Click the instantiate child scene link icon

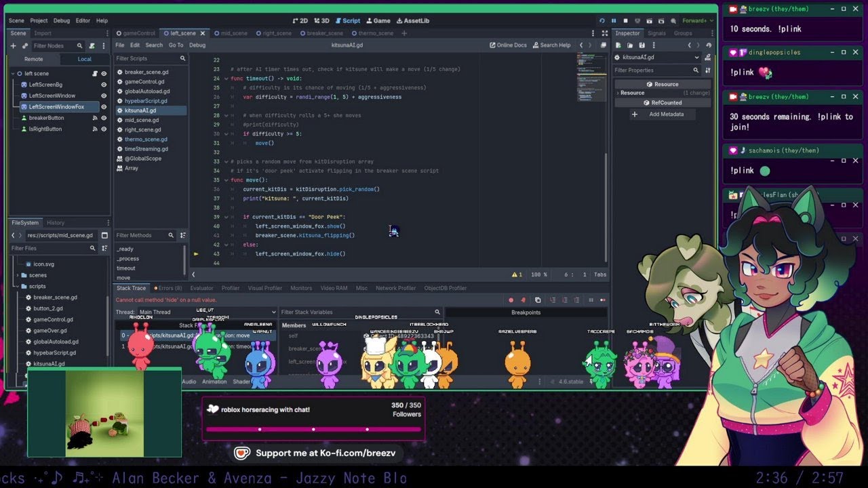(24, 45)
